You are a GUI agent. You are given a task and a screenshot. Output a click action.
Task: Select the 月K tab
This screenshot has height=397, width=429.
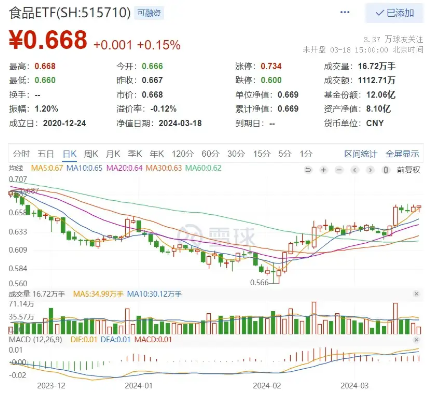(x=113, y=154)
